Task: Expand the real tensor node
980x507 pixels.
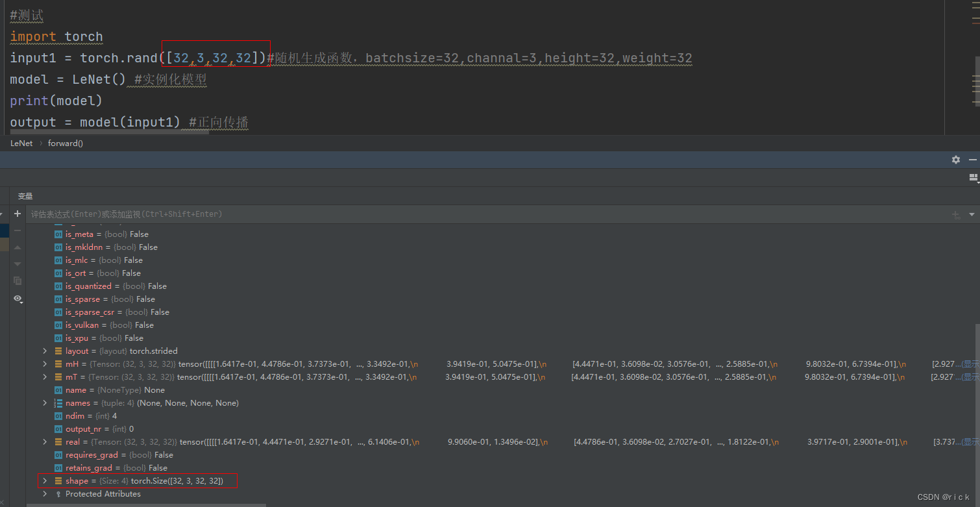Action: point(45,442)
